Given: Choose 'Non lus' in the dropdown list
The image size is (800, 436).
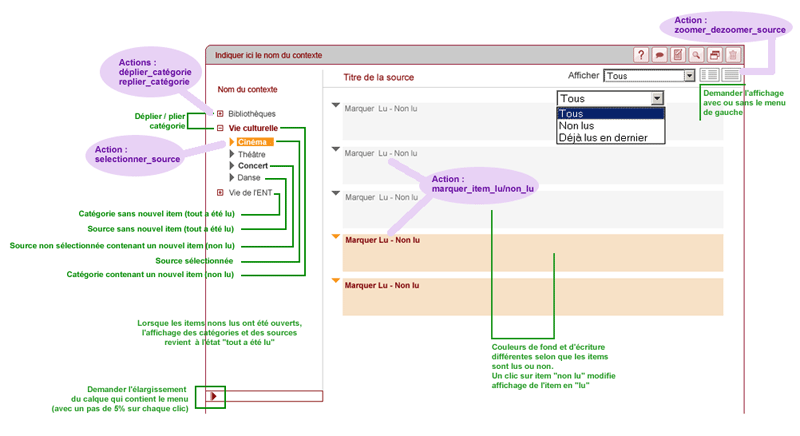Looking at the screenshot, I should pos(577,126).
